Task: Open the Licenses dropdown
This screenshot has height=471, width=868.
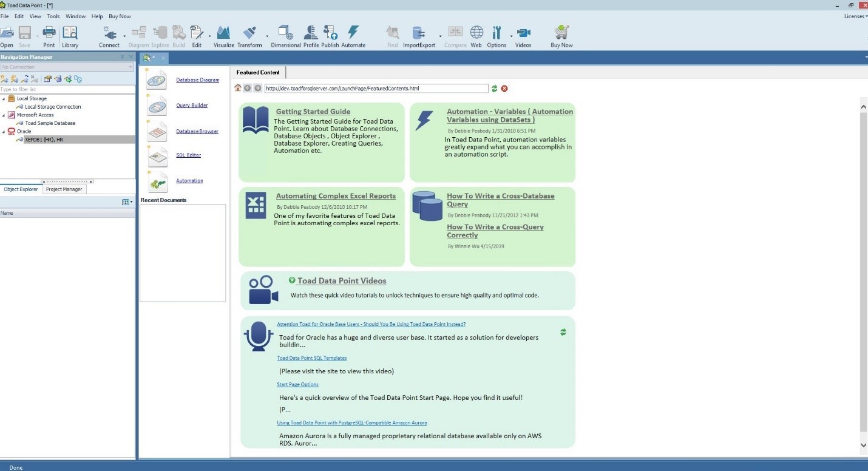Action: [855, 16]
